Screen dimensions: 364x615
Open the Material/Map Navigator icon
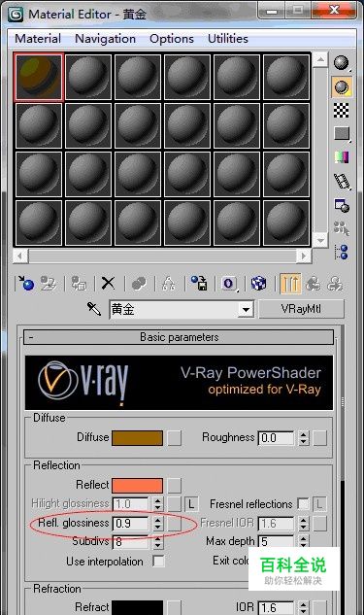(342, 252)
